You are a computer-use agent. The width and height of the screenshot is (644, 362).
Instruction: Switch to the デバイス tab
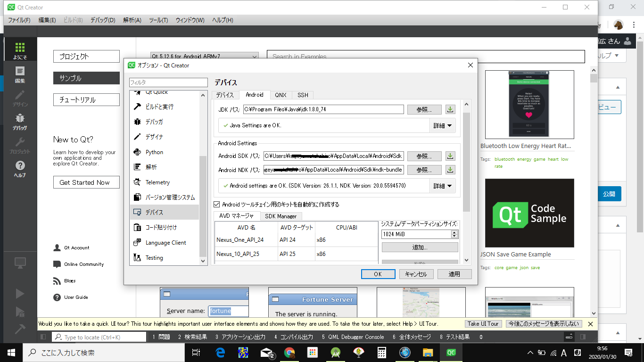point(225,95)
